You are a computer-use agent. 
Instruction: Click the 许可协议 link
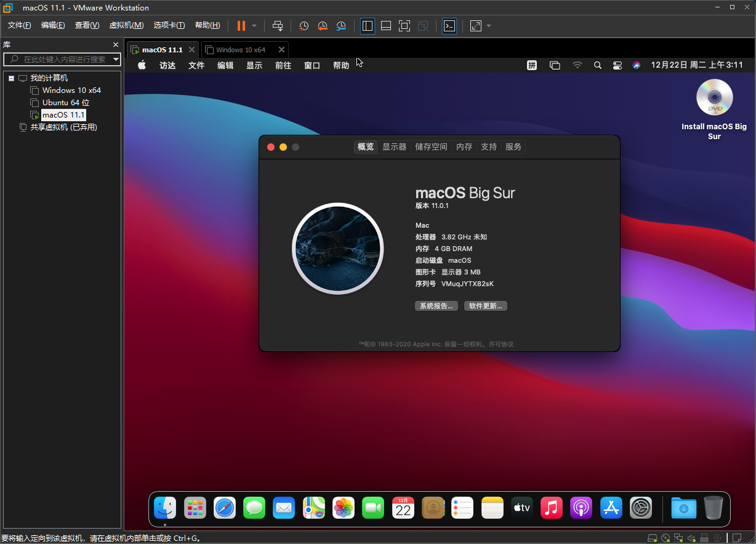click(501, 345)
